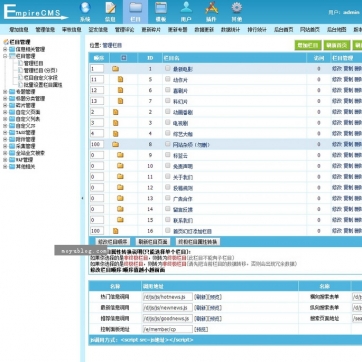The image size is (362, 362).
Task: Open 批量设置栏目属性 in sidebar tree
Action: click(43, 85)
